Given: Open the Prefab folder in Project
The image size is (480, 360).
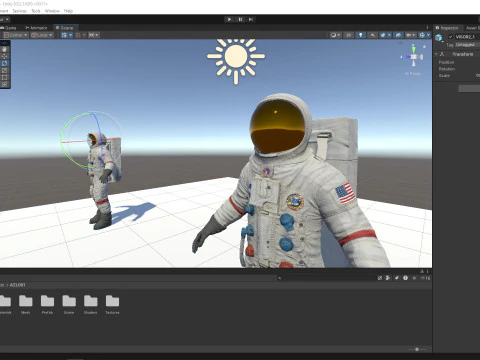Looking at the screenshot, I should tap(47, 304).
